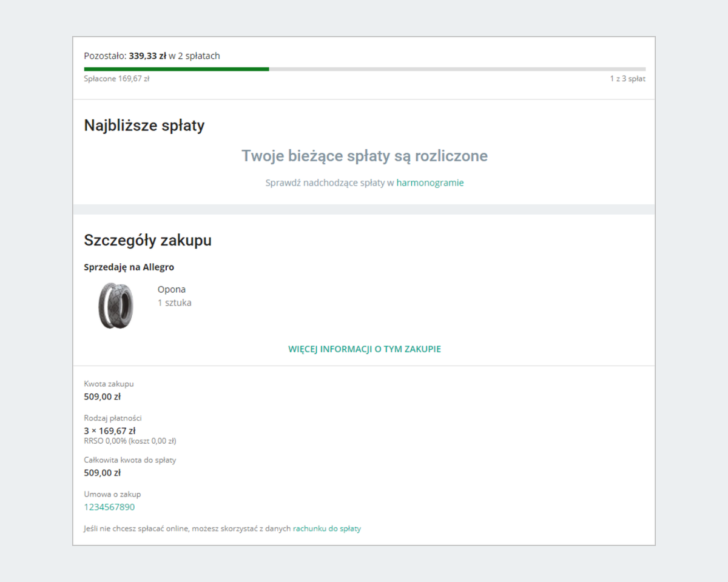Open the harmonogramie schedule link
Screen dimensions: 728x582
[430, 182]
